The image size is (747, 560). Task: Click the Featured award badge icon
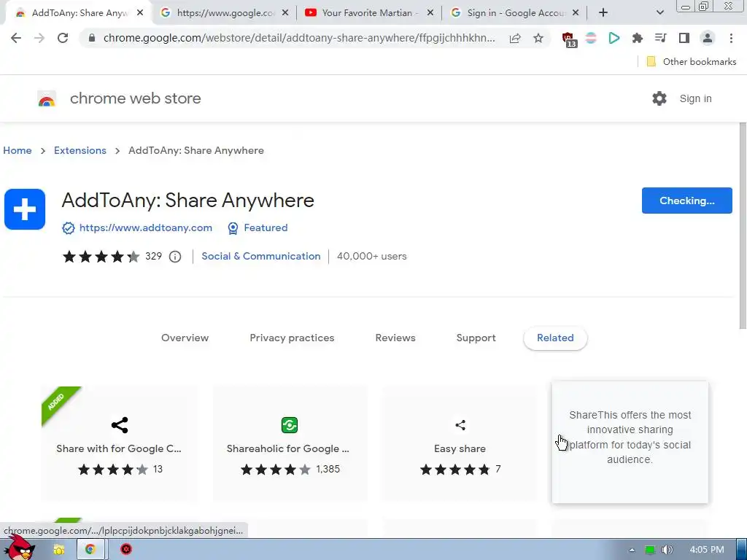coord(233,228)
